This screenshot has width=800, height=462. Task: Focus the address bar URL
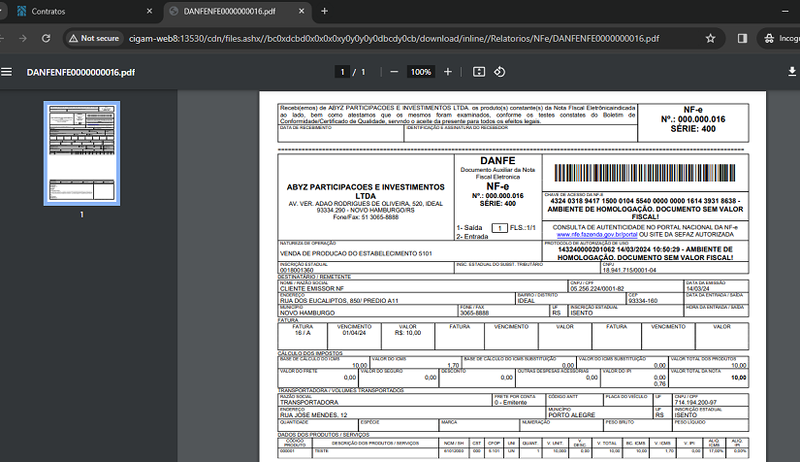point(394,39)
